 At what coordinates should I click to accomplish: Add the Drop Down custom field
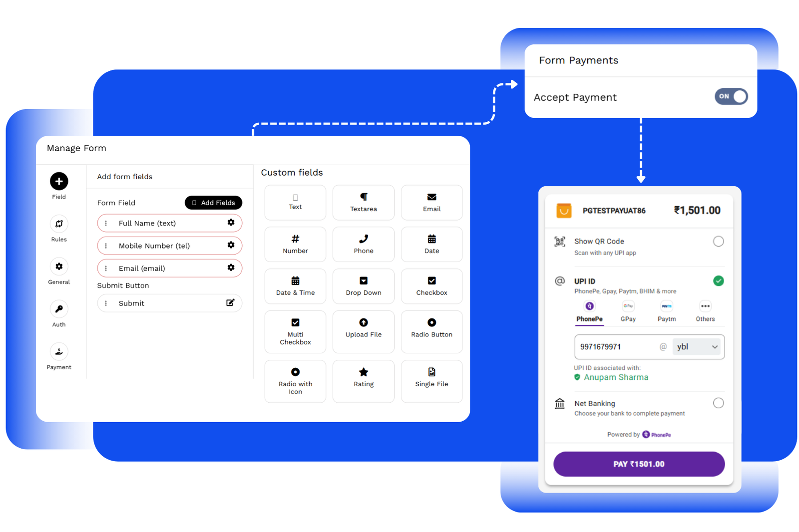(x=363, y=286)
